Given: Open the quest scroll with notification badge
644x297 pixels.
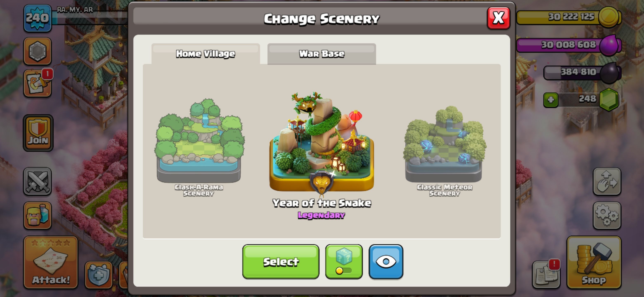Looking at the screenshot, I should (38, 83).
